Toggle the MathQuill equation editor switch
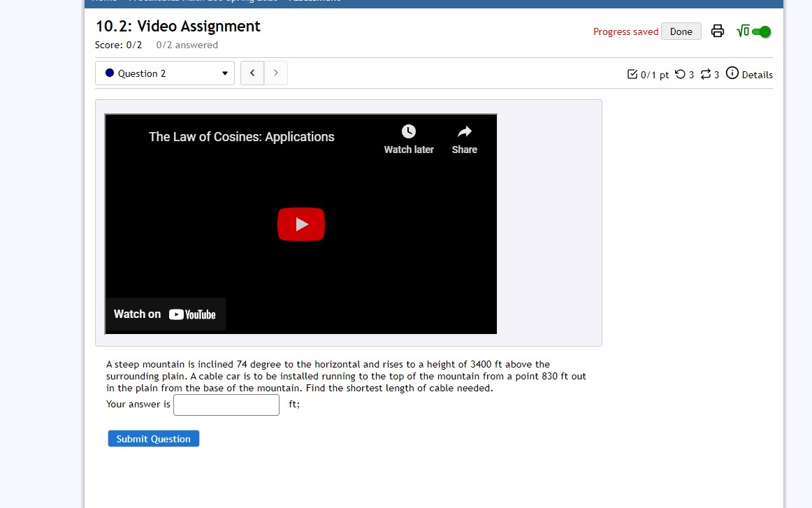This screenshot has height=508, width=812. click(x=761, y=31)
